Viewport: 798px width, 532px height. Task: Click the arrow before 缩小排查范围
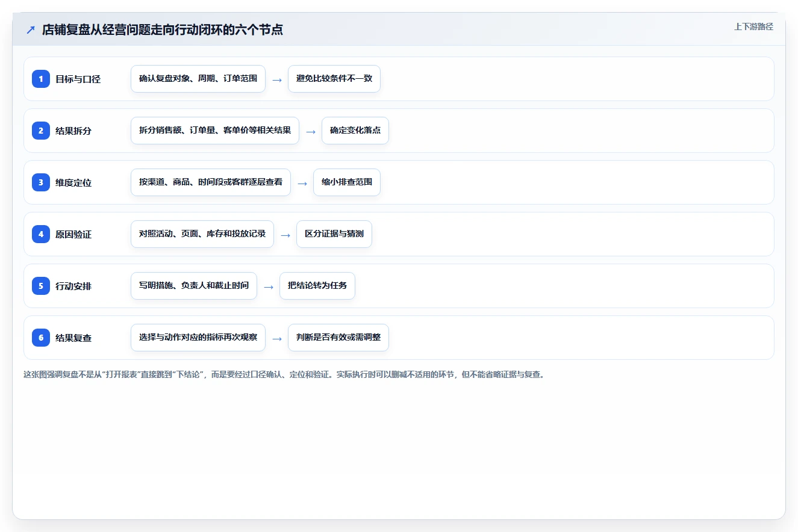(302, 183)
